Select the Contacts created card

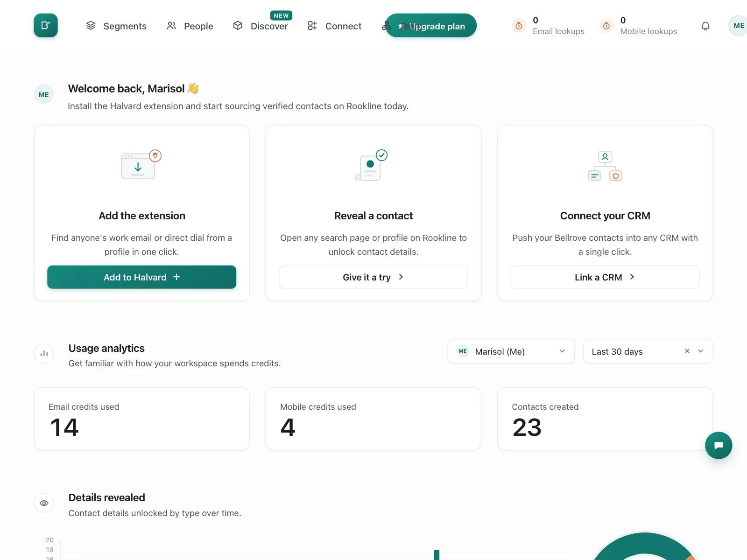pyautogui.click(x=605, y=419)
